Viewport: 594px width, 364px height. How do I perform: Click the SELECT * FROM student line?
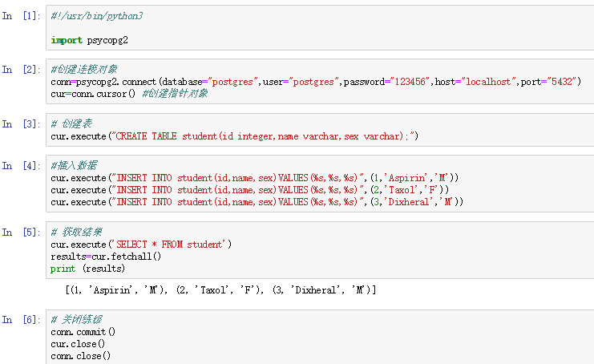click(x=141, y=245)
